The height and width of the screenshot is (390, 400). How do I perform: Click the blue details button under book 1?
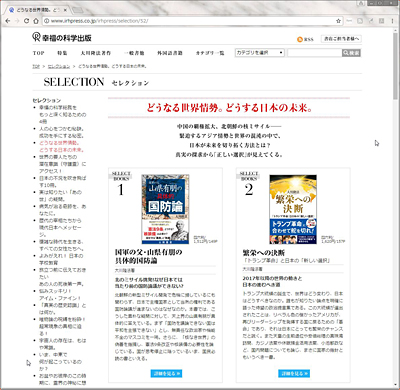pyautogui.click(x=166, y=373)
